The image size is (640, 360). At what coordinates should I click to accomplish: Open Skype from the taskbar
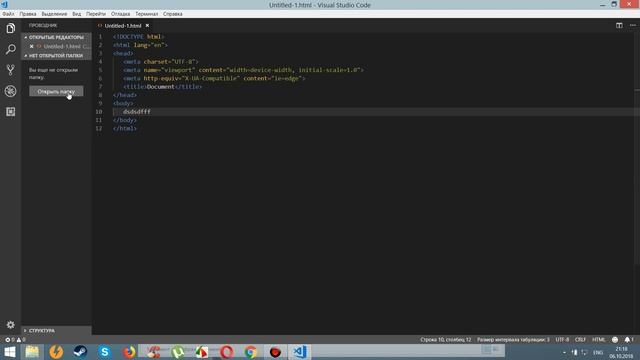(104, 352)
